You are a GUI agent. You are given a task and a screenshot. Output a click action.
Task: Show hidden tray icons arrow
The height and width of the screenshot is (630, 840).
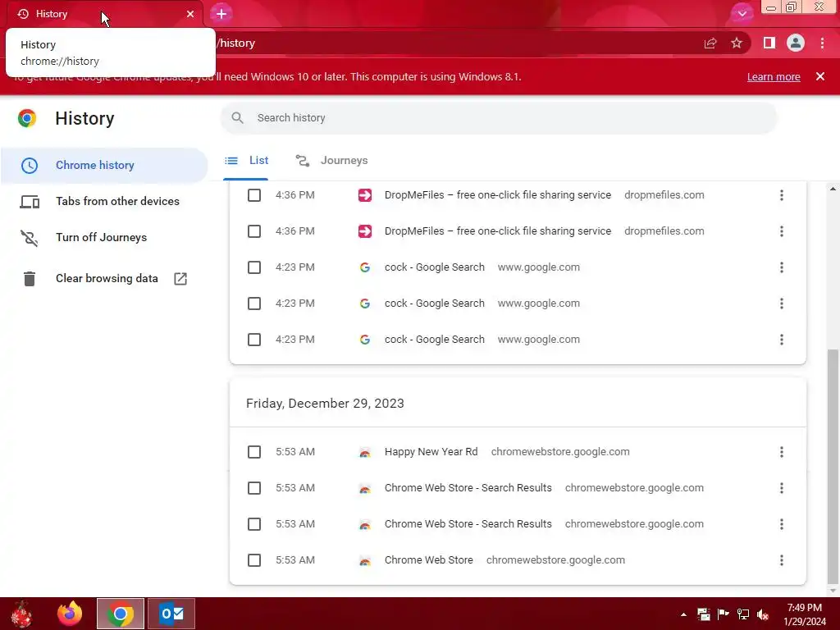coord(683,614)
